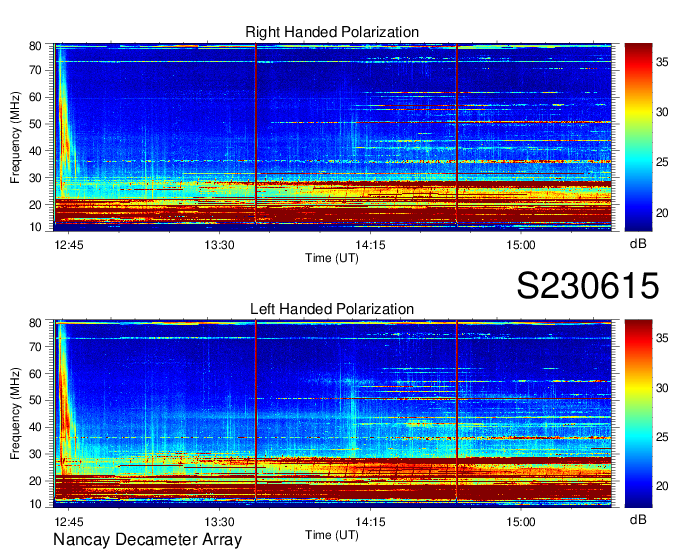The height and width of the screenshot is (552, 680).
Task: Click the 20 MHz tick on top plot
Action: 35,205
